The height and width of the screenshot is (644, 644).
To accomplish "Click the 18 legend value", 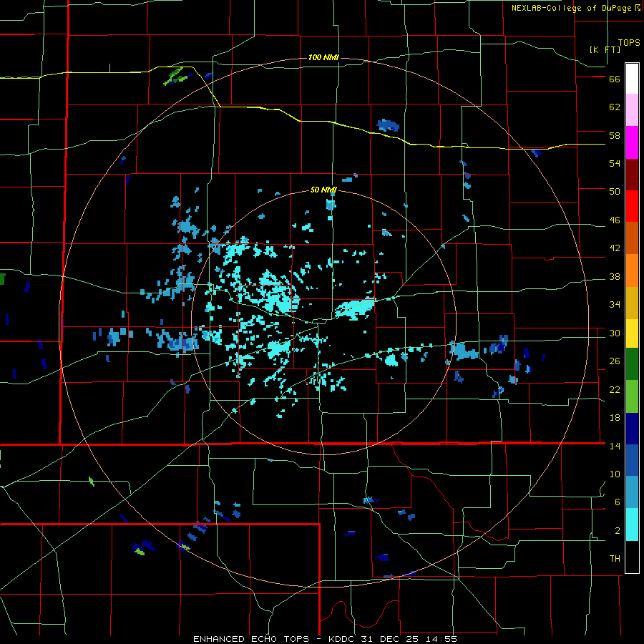I will (615, 418).
